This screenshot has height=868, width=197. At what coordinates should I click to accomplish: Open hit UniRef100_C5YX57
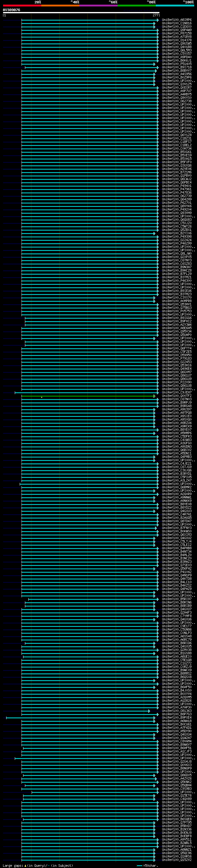(x=176, y=54)
